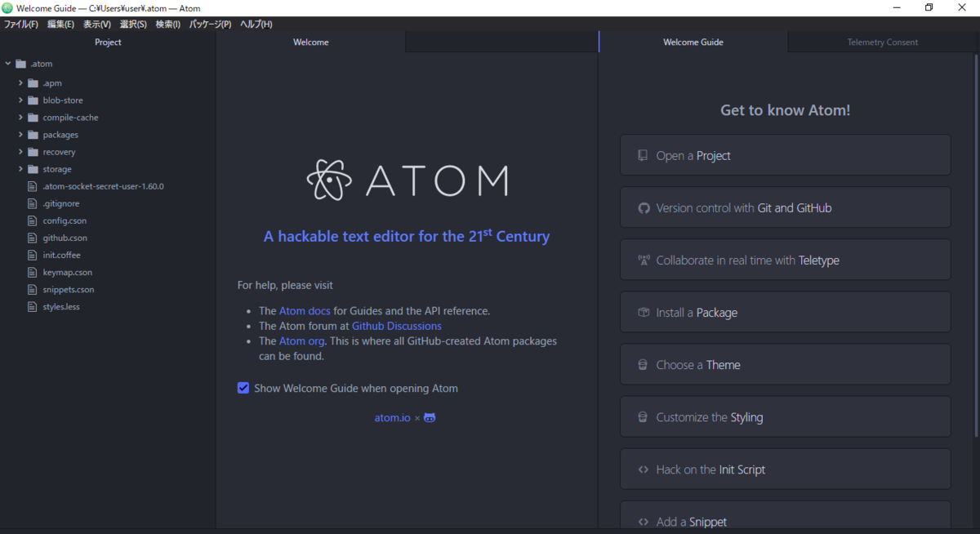Click the GitHub mark icon on Version control
Screen dimensions: 980x534
coord(643,207)
